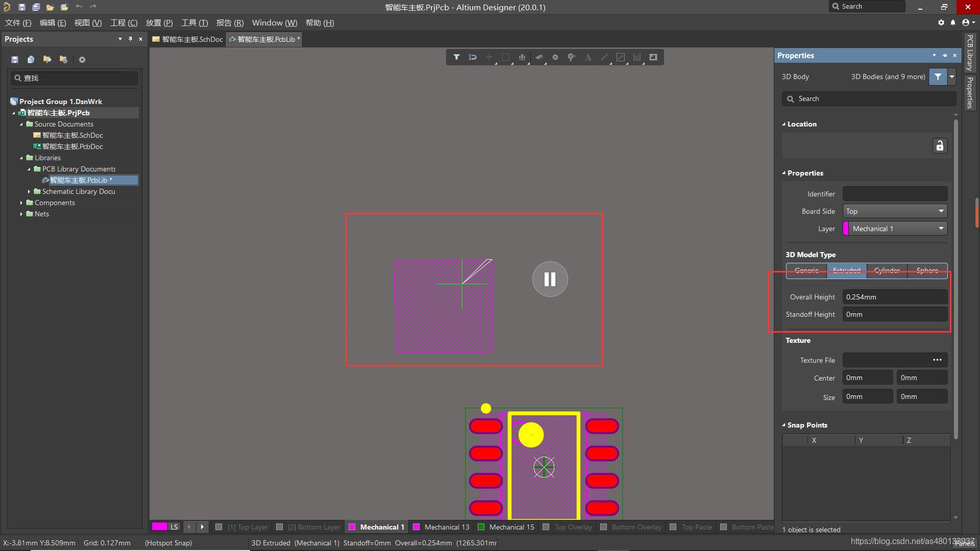
Task: Click the magenta current layer color swatch
Action: point(159,527)
